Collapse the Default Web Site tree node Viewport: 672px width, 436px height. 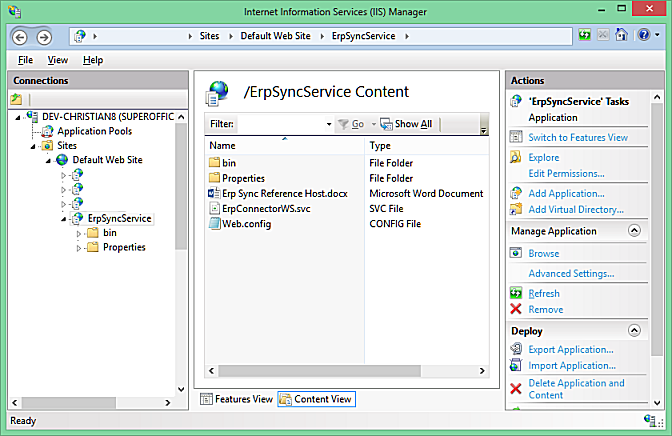click(x=48, y=161)
